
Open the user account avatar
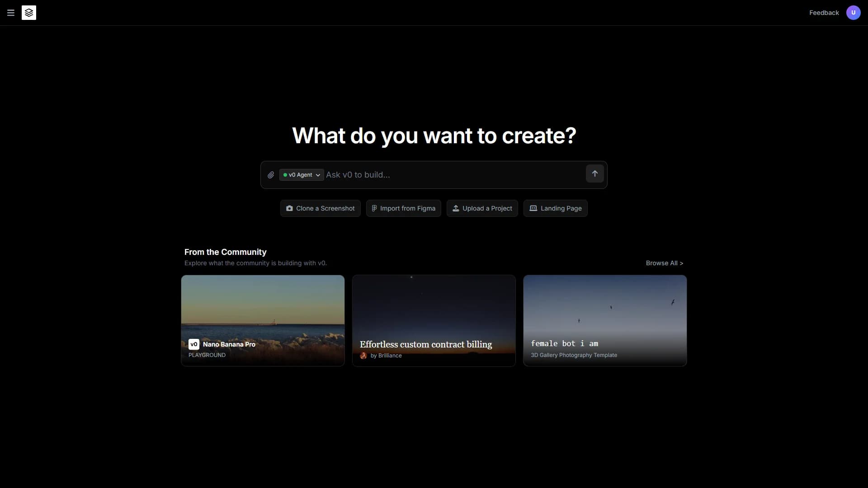coord(854,13)
